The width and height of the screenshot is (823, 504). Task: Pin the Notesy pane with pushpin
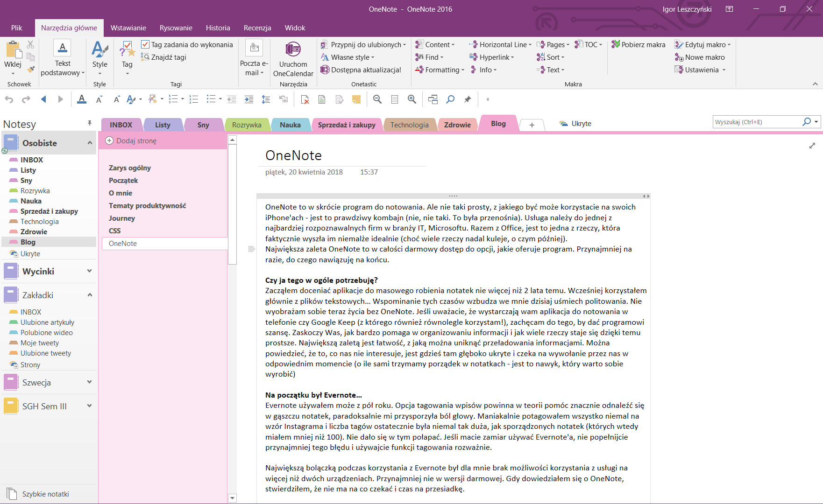click(89, 123)
